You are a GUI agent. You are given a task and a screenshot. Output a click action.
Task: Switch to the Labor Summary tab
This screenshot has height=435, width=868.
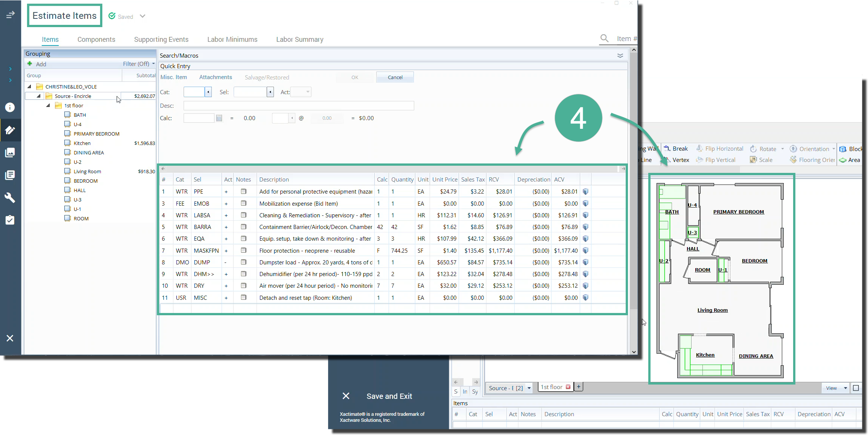[300, 40]
